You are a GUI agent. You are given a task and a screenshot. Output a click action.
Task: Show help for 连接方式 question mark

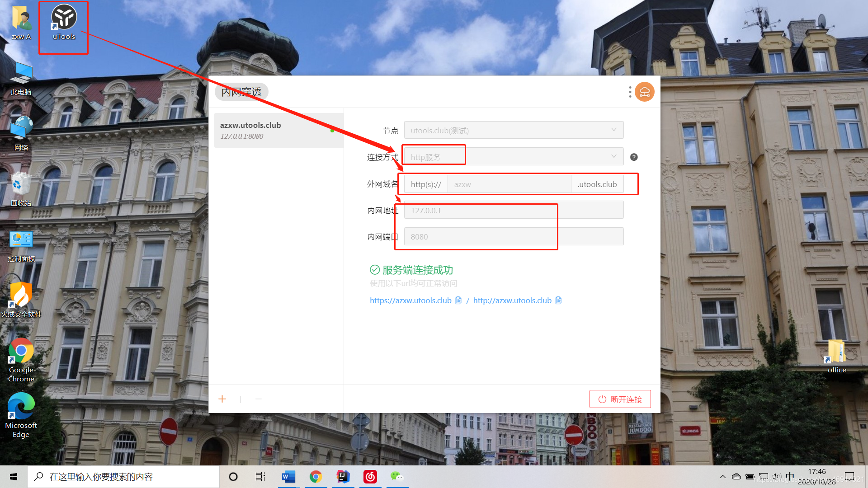tap(634, 157)
